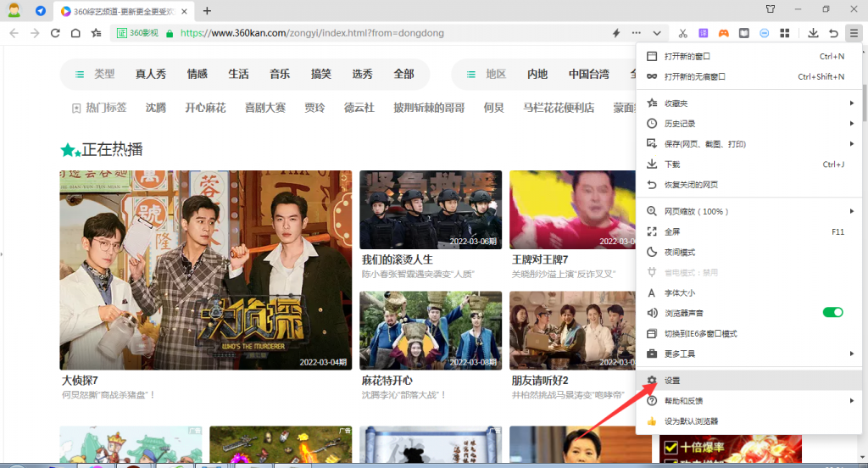Choose 恢复关闭的网页 in the menu
The image size is (868, 468).
coord(749,185)
